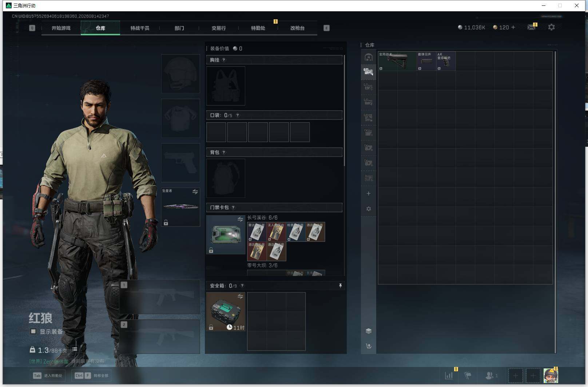Select the empty chest rig slot

[226, 86]
